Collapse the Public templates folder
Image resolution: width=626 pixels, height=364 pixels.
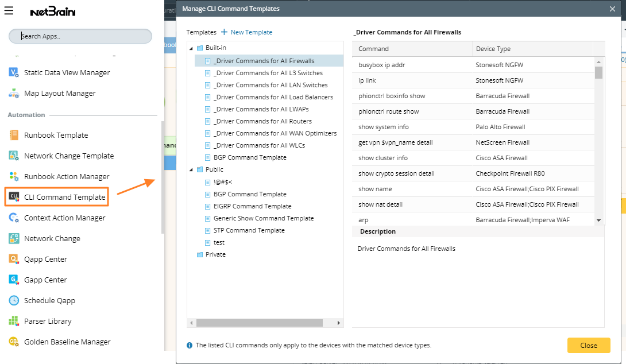pyautogui.click(x=191, y=170)
